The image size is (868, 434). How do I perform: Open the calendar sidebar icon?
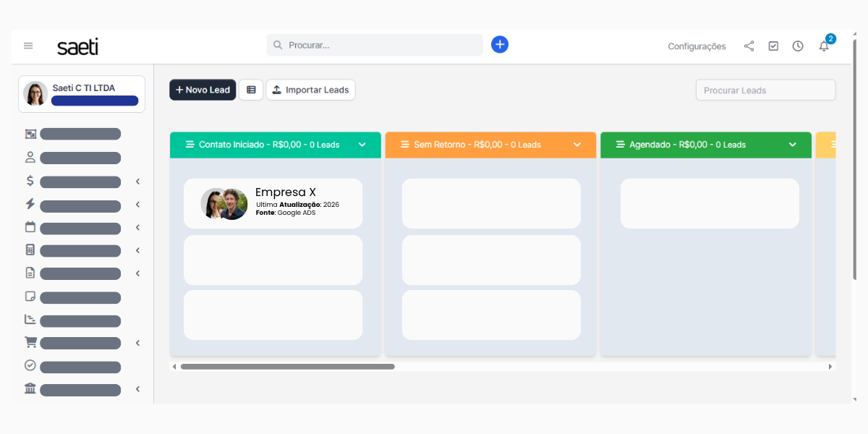(x=30, y=227)
